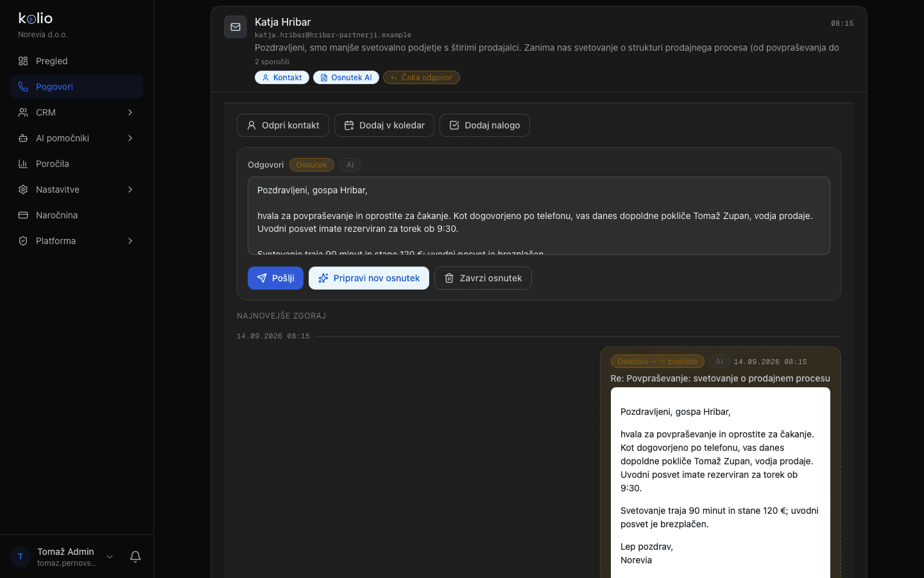Click the "Re: Povpraševanje" subject line

click(721, 378)
